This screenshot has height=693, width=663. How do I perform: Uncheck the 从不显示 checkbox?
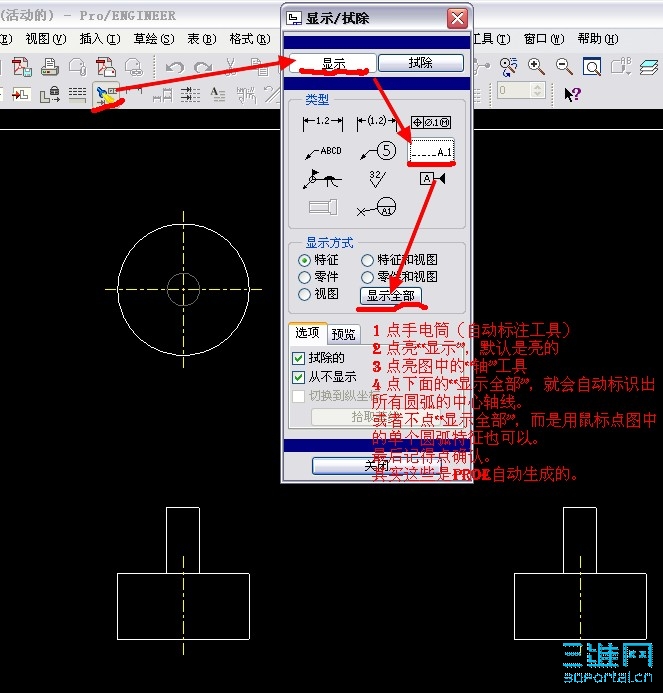(298, 377)
